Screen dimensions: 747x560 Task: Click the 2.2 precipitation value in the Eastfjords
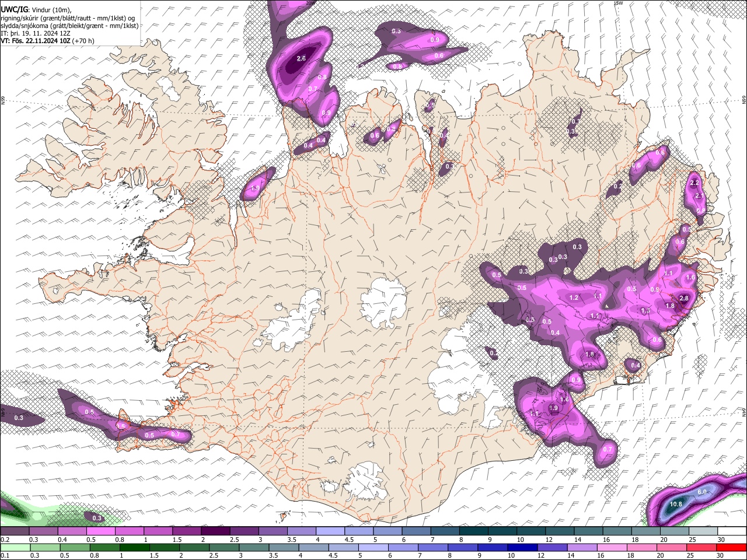[694, 183]
